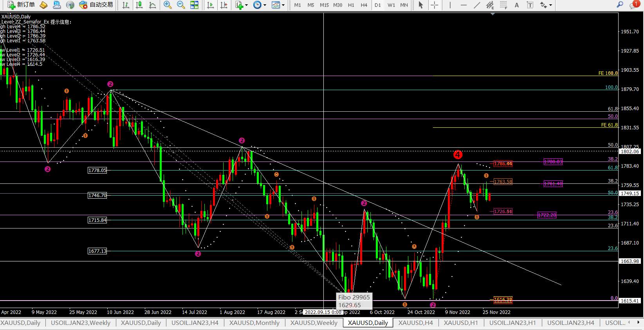Toggle AutoTrading (自动交易) button
The height and width of the screenshot is (330, 644).
tap(96, 5)
